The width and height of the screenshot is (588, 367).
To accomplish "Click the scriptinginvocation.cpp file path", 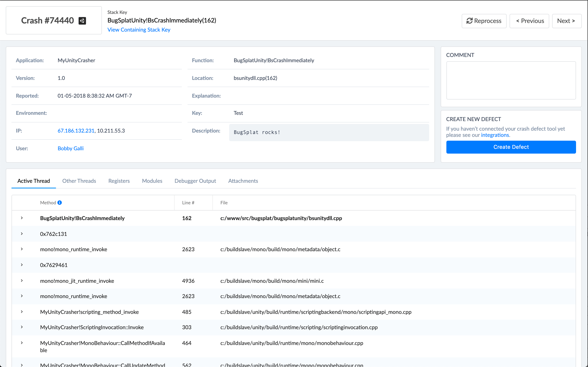I will [299, 327].
